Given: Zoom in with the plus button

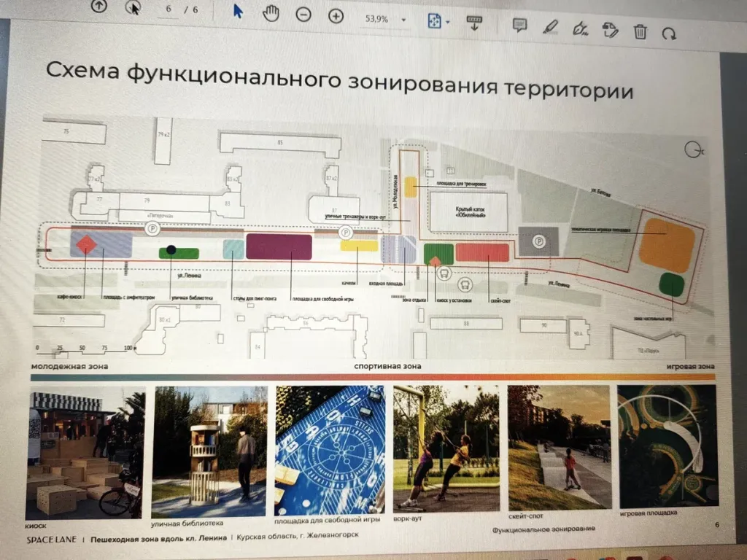Looking at the screenshot, I should (336, 16).
